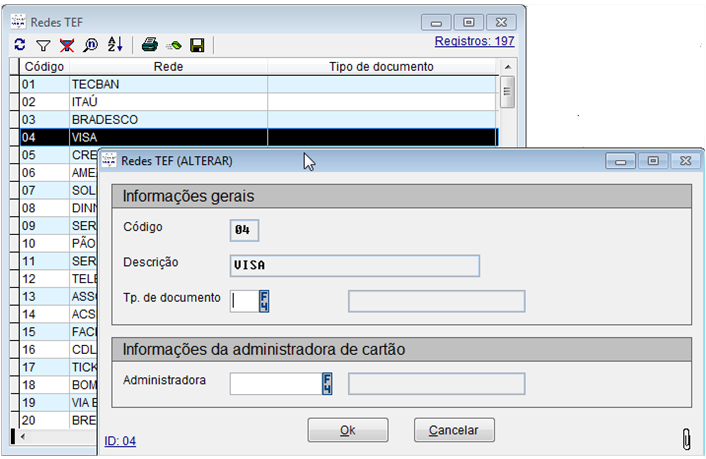706x459 pixels.
Task: Click the Tipo de documento column header
Action: point(381,67)
